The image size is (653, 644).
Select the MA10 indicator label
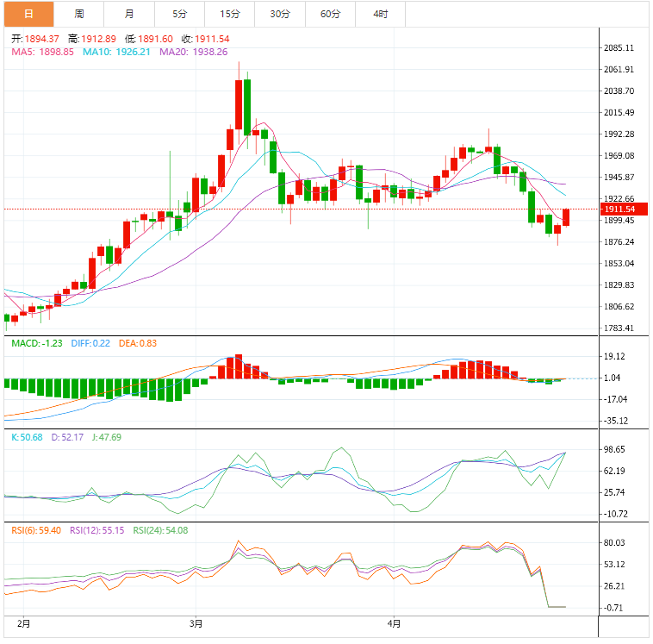click(x=116, y=52)
